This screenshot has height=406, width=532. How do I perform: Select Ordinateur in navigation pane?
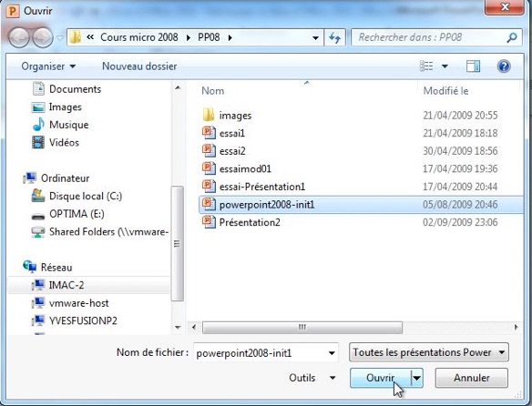[56, 178]
